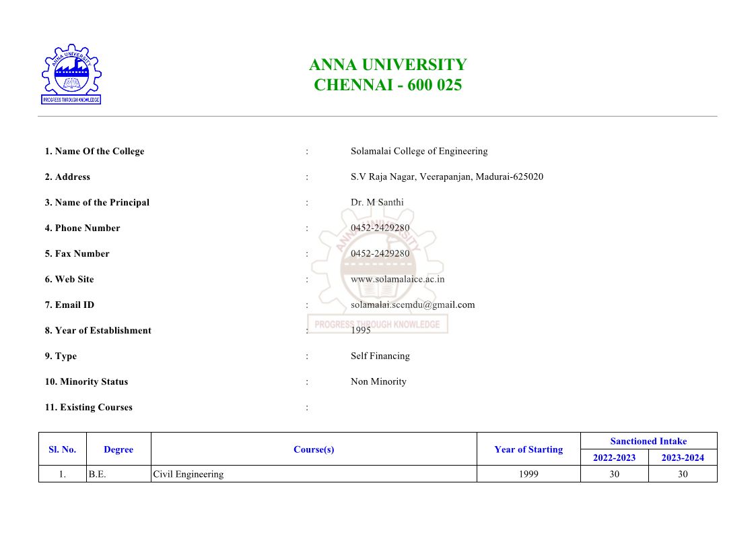Viewport: 756px width, 535px height.
Task: Click the establishment year '1995'
Action: point(361,330)
